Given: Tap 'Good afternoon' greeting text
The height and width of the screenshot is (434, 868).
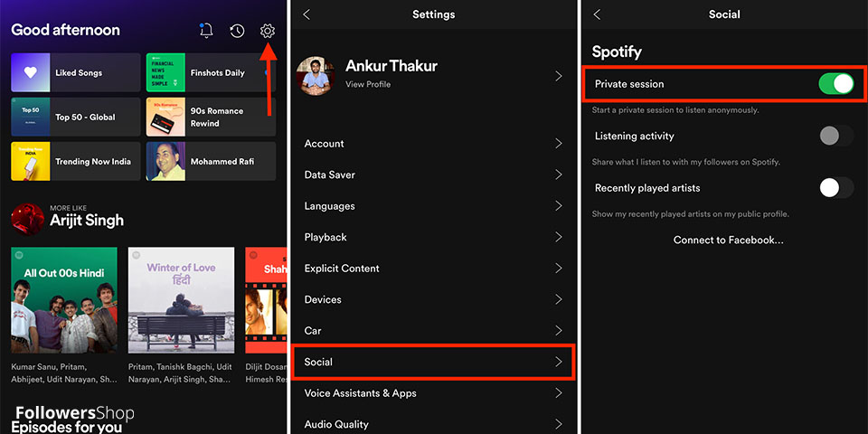Looking at the screenshot, I should 65,30.
